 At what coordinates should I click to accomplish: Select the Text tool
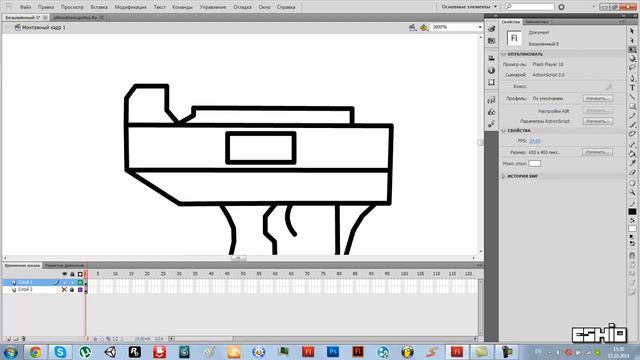click(x=632, y=87)
